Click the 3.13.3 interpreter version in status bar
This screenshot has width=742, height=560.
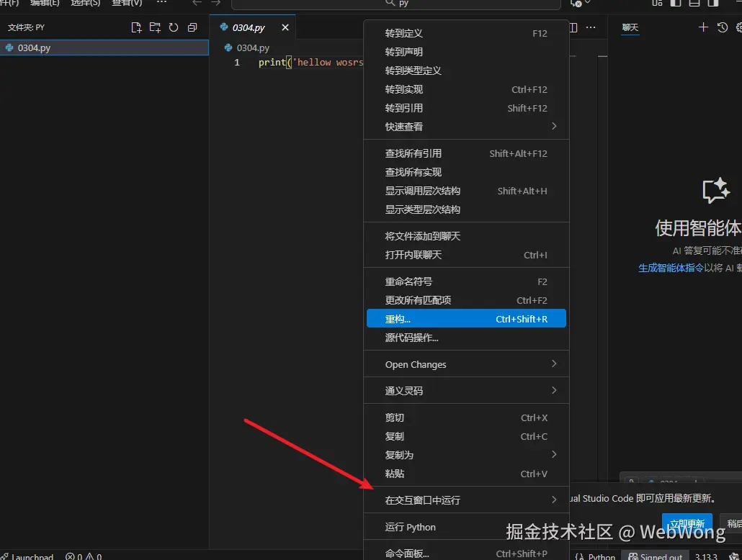click(x=705, y=556)
